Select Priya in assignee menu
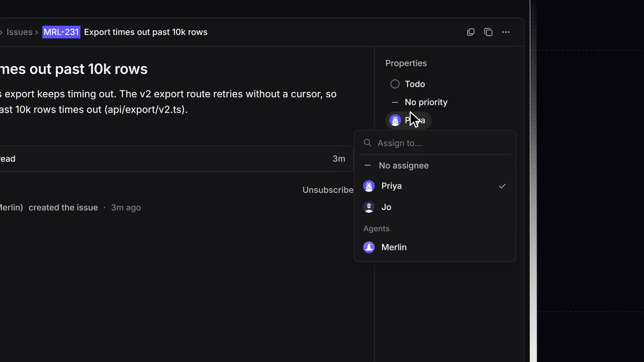The image size is (644, 362). tap(435, 186)
